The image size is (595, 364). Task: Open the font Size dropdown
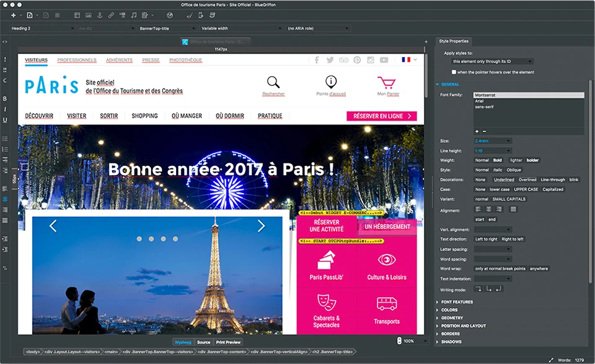point(493,141)
